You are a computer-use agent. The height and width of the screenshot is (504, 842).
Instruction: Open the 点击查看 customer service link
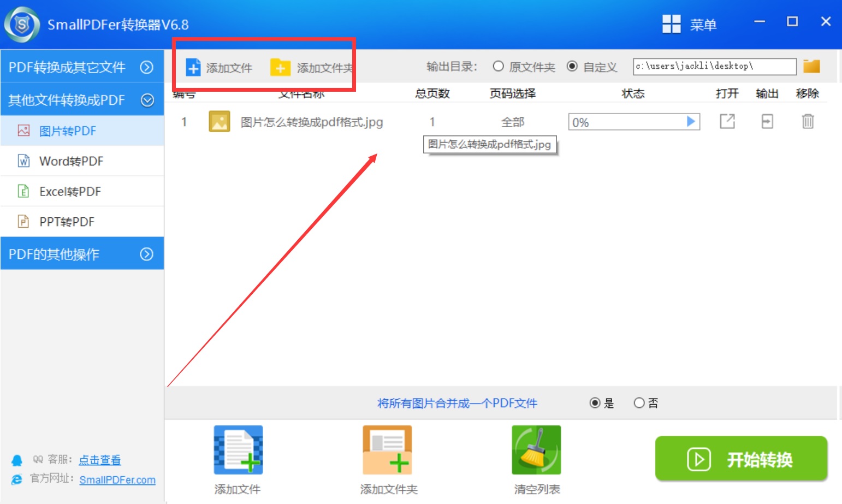[x=99, y=460]
